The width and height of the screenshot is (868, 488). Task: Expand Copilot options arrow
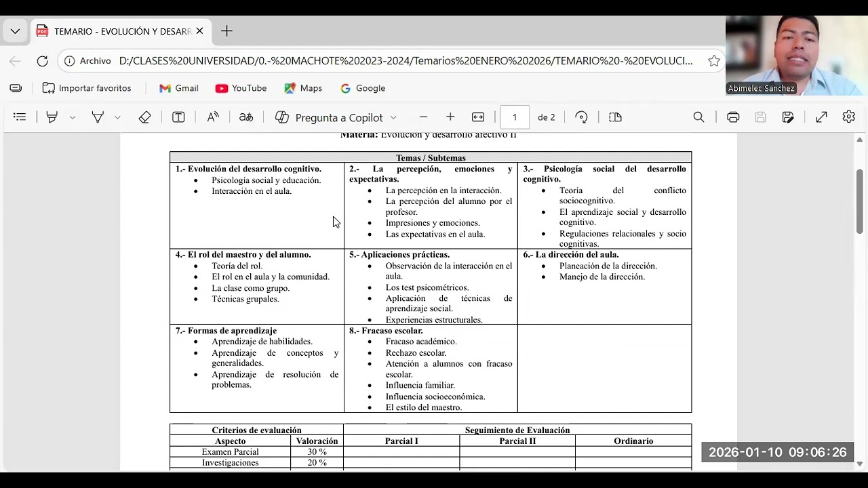pyautogui.click(x=393, y=117)
